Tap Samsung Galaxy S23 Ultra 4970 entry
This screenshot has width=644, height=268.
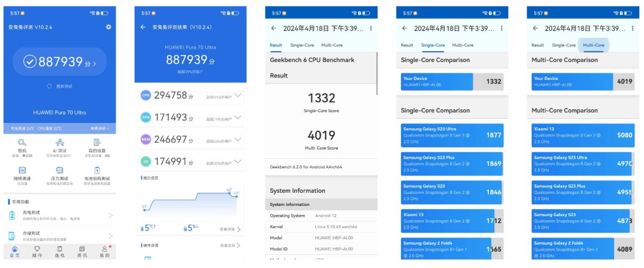coord(583,164)
